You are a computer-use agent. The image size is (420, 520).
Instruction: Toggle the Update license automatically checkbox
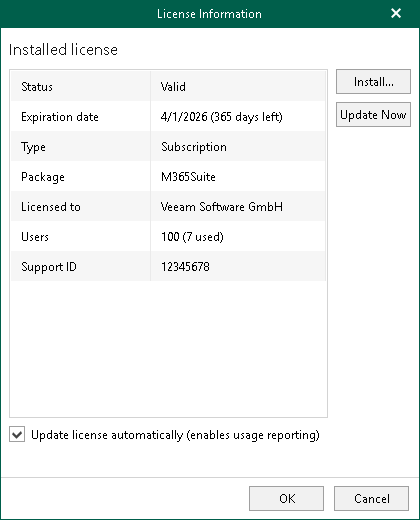(x=17, y=435)
